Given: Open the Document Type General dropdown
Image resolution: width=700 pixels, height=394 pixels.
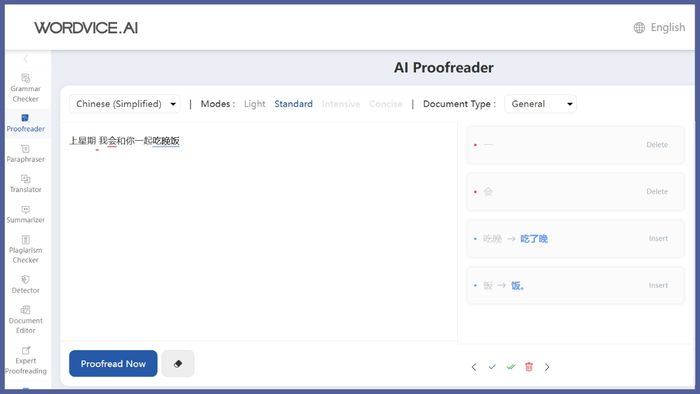Looking at the screenshot, I should click(540, 104).
